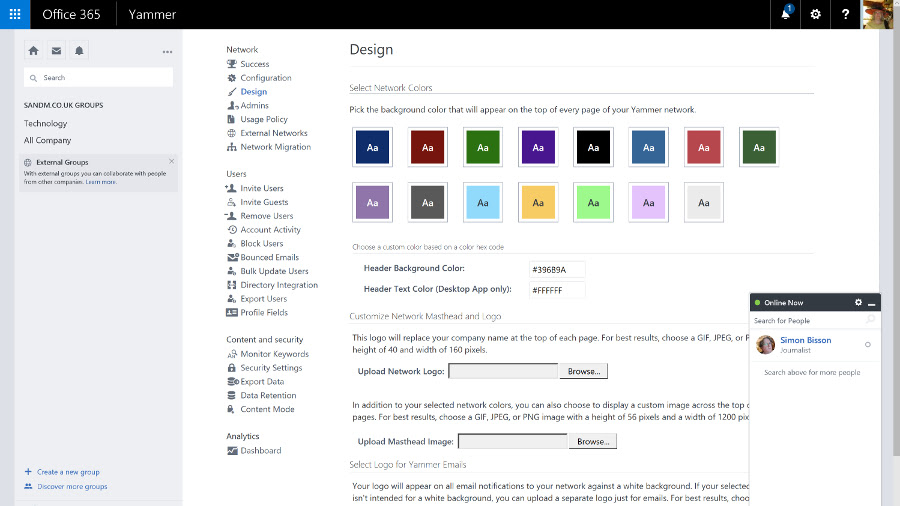Open Admins page
This screenshot has width=900, height=506.
pyautogui.click(x=254, y=105)
